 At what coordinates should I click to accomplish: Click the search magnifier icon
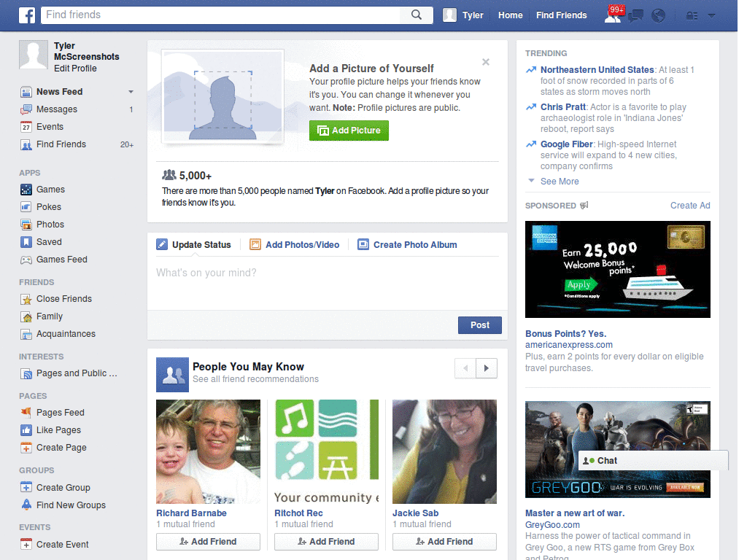click(417, 15)
